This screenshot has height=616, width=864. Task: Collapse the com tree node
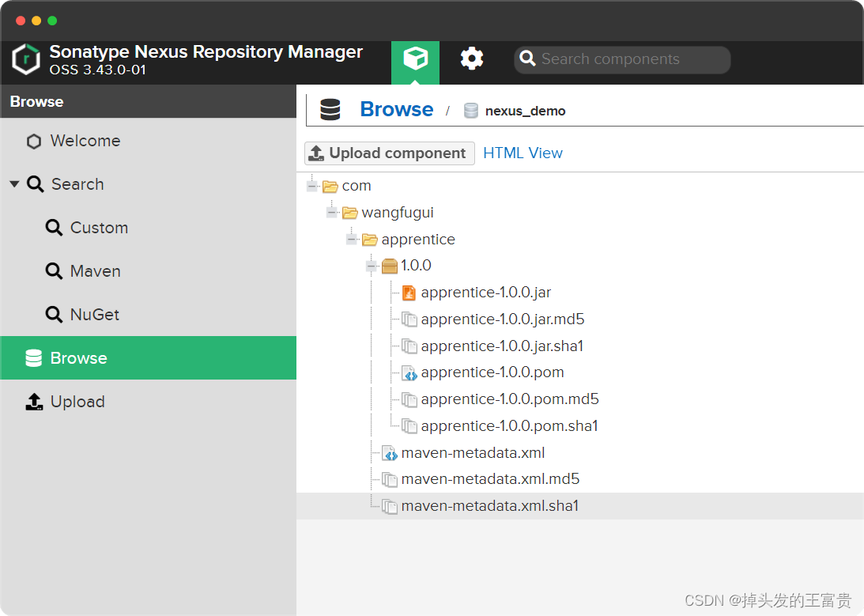coord(312,187)
